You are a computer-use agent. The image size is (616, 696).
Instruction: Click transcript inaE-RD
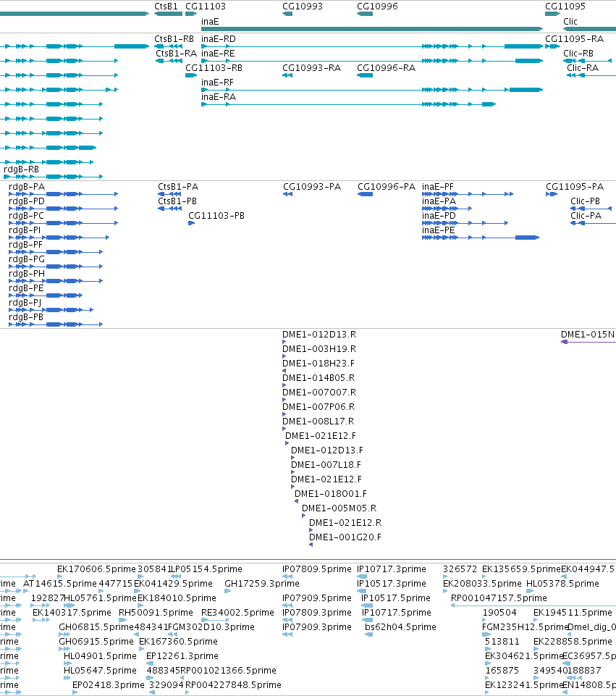tap(218, 39)
